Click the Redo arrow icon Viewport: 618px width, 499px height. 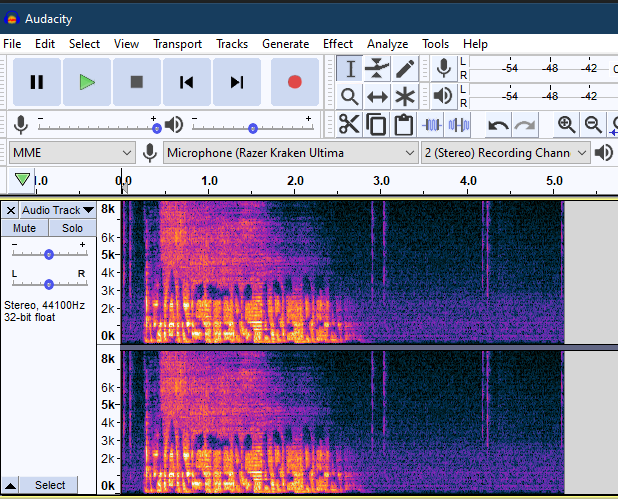click(x=525, y=125)
